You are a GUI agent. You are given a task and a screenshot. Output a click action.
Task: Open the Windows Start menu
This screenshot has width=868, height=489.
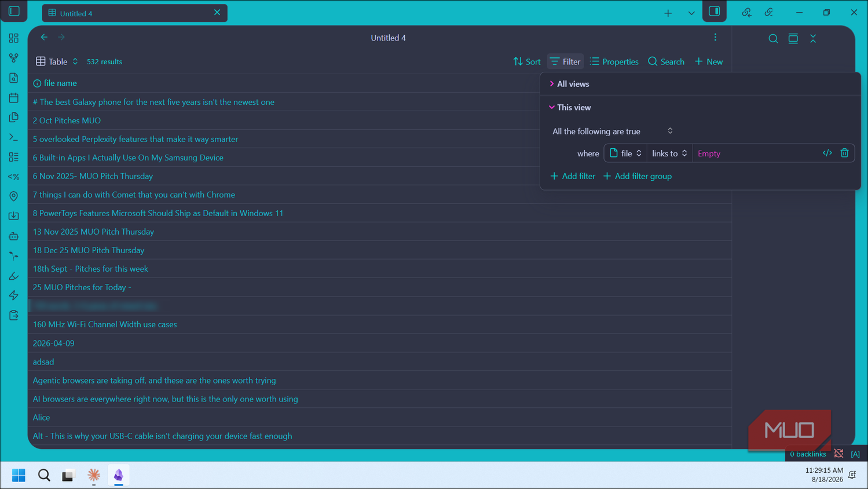click(x=19, y=475)
